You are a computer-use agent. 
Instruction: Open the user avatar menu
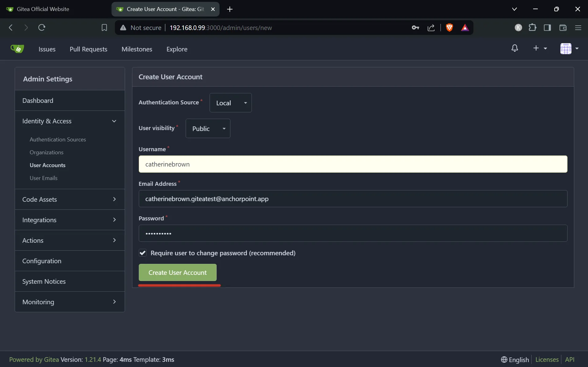(x=569, y=48)
